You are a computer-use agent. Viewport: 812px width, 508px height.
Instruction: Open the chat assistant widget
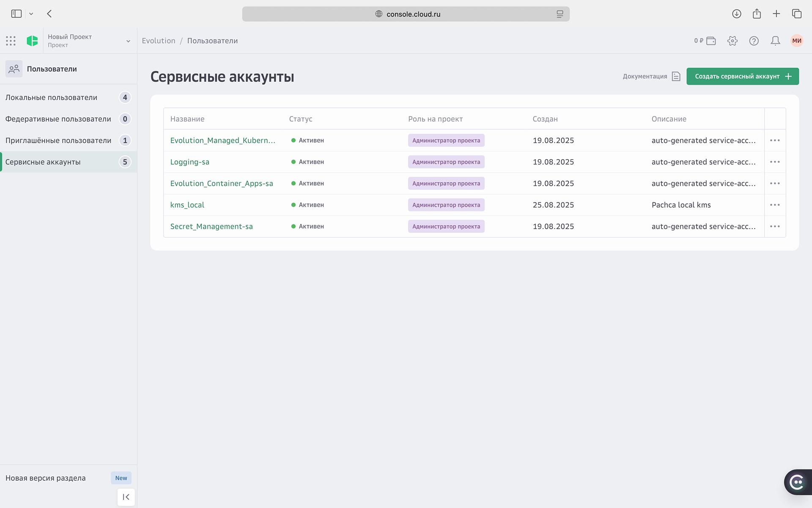[797, 482]
